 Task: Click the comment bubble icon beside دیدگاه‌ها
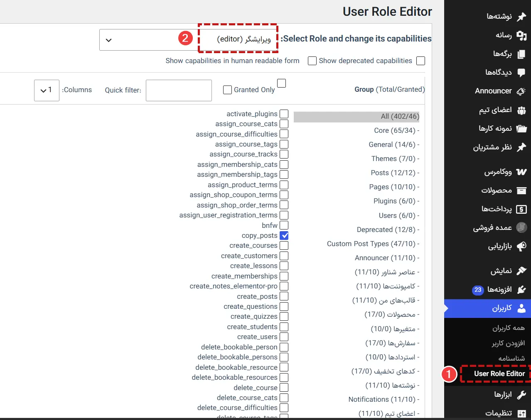(x=521, y=73)
